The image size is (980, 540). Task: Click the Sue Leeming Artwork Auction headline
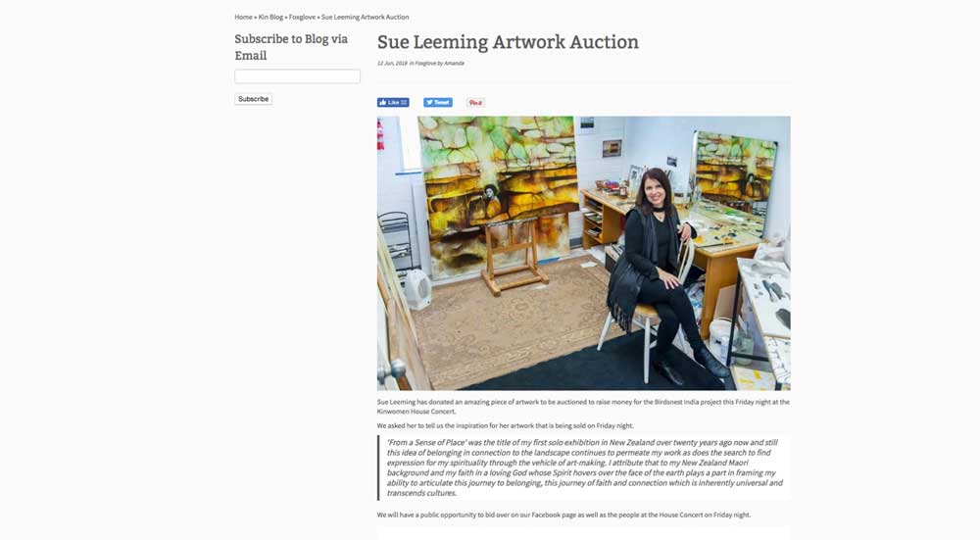(x=508, y=42)
